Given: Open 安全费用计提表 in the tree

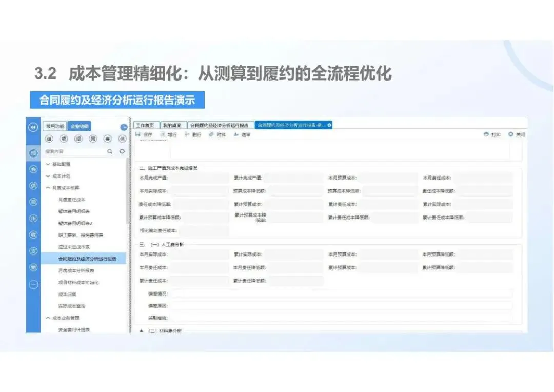Looking at the screenshot, I should pyautogui.click(x=74, y=330).
